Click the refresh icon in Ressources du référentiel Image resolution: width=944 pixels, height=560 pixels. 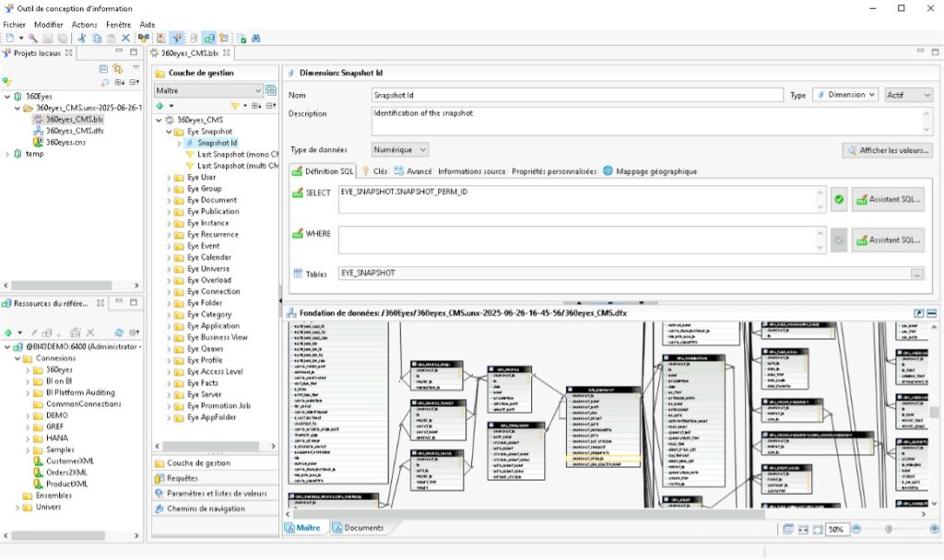[119, 332]
